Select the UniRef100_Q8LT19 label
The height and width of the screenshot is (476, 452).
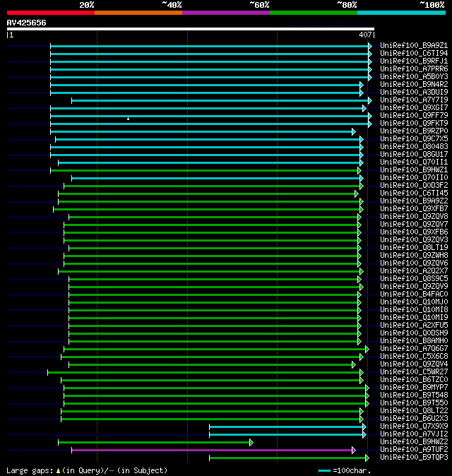[x=414, y=247]
